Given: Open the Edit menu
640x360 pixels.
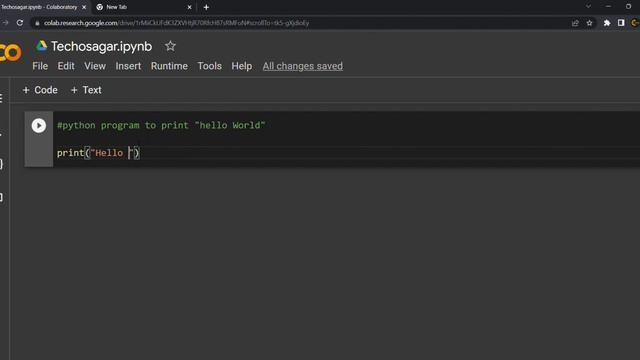Looking at the screenshot, I should tap(66, 66).
